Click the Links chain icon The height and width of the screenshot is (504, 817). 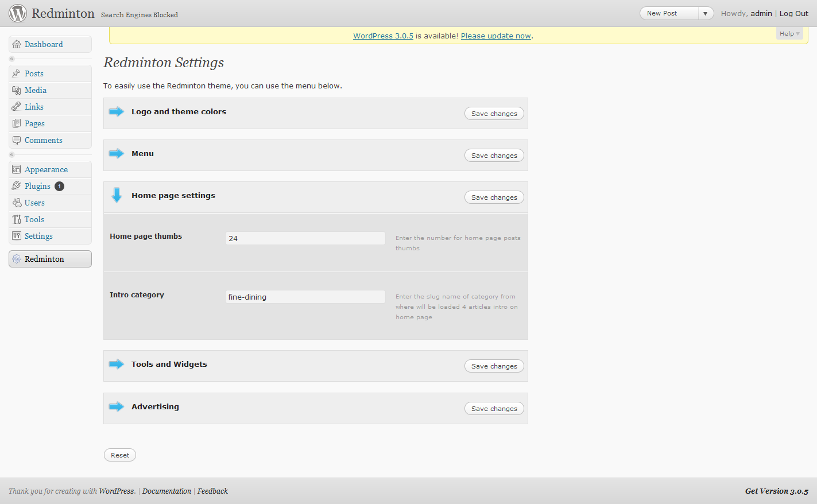coord(17,107)
